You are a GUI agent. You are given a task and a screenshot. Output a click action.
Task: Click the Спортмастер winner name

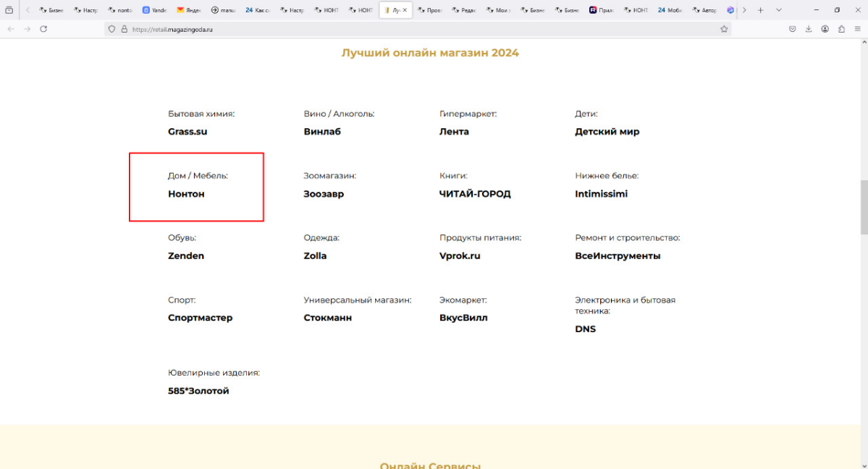click(x=201, y=318)
